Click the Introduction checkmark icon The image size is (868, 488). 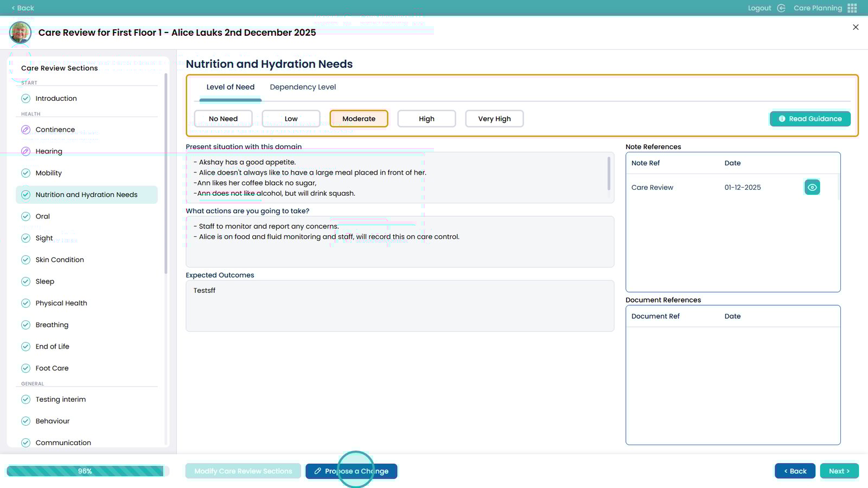pyautogui.click(x=25, y=98)
